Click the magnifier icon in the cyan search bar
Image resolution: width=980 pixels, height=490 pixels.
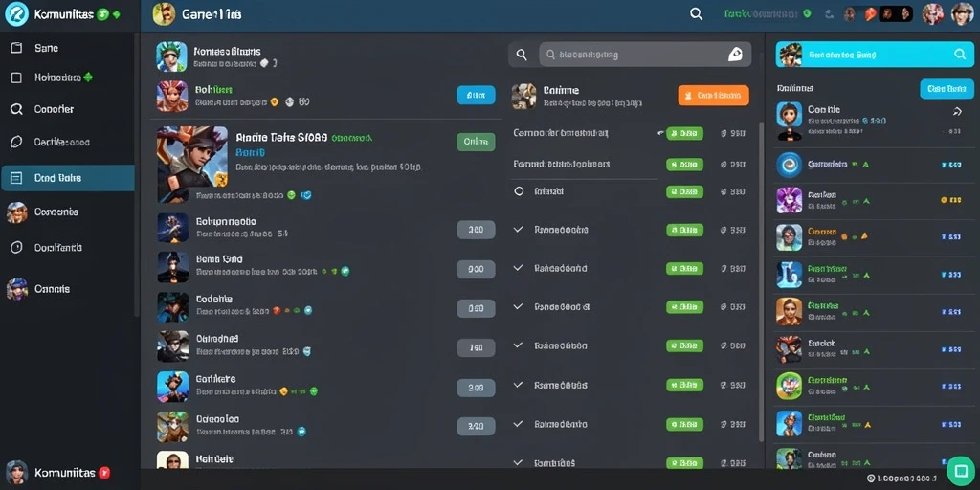click(960, 55)
